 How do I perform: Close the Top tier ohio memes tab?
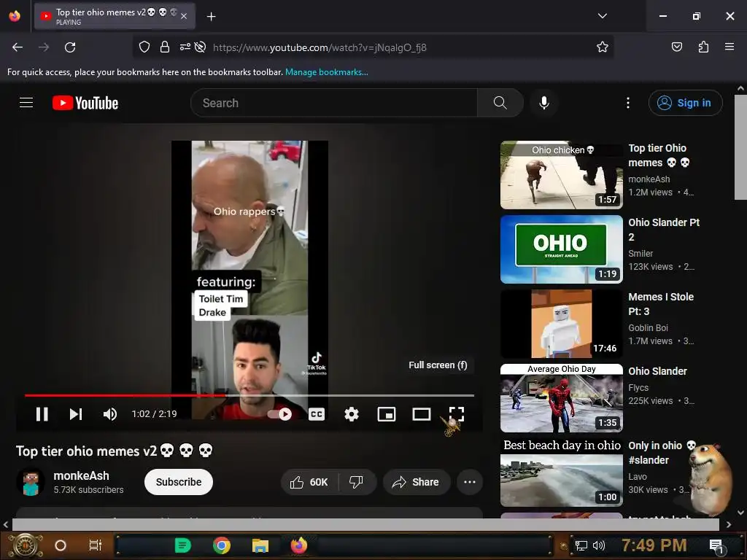point(184,16)
